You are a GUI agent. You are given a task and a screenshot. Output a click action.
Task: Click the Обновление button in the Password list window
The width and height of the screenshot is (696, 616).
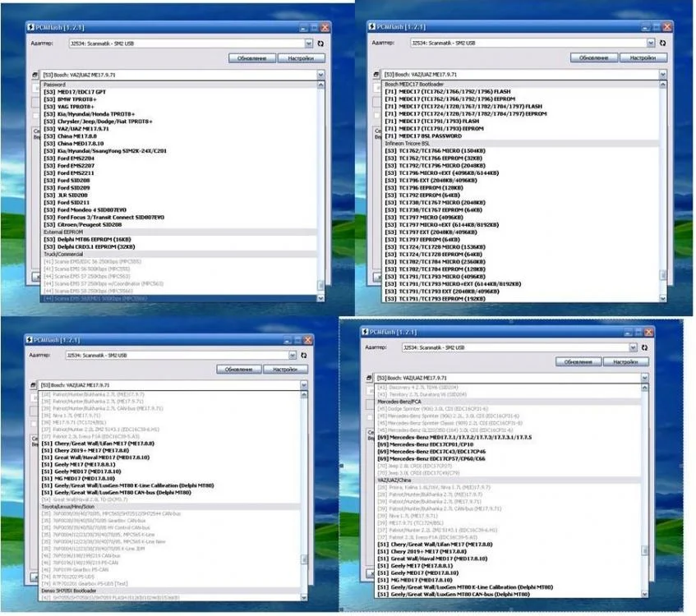point(252,58)
